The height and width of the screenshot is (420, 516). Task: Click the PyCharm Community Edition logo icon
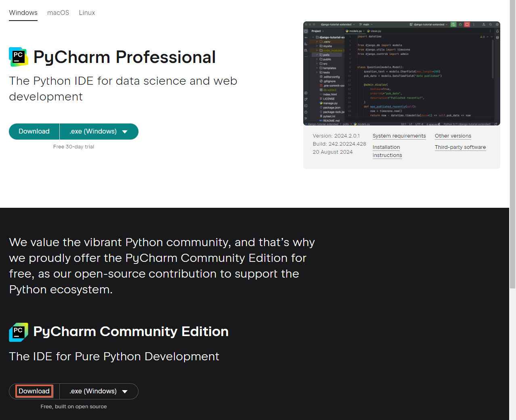click(19, 332)
